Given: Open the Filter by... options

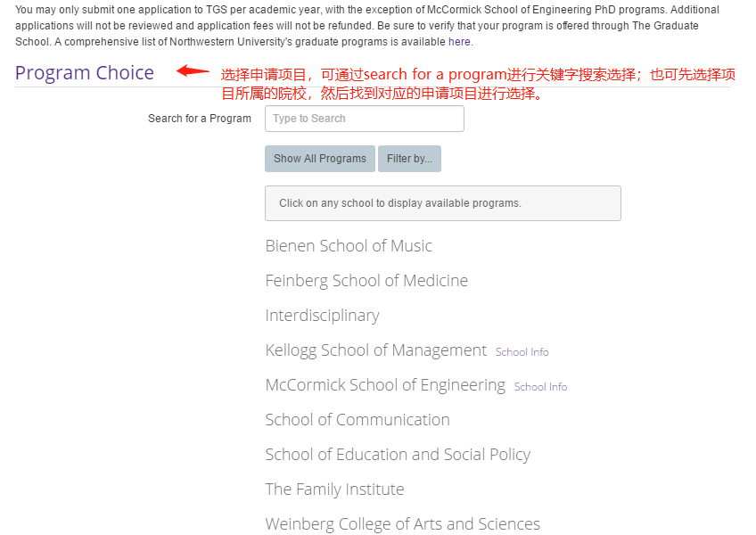Looking at the screenshot, I should (x=409, y=158).
